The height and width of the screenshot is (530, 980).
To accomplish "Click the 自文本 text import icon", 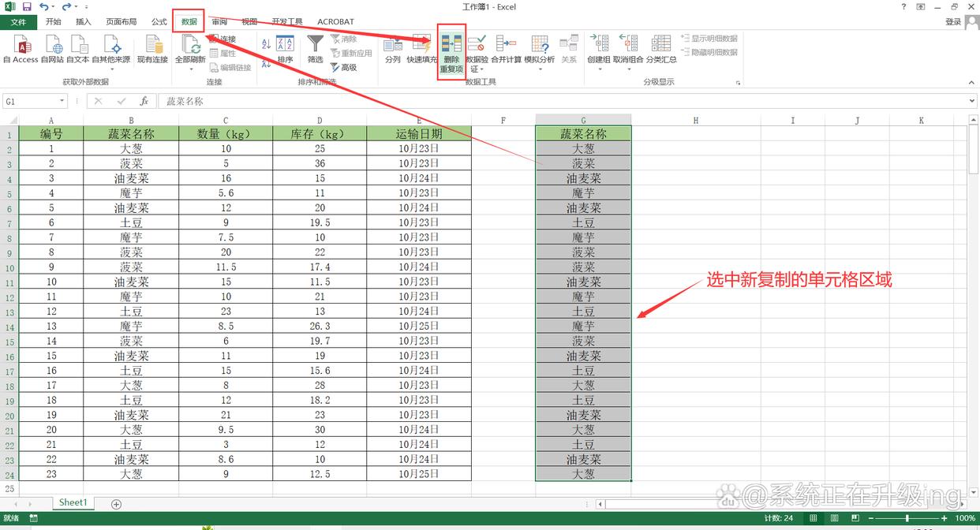I will pyautogui.click(x=77, y=50).
